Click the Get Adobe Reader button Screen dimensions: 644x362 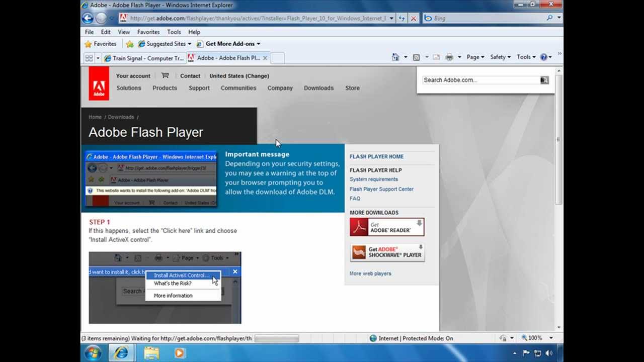tap(387, 227)
